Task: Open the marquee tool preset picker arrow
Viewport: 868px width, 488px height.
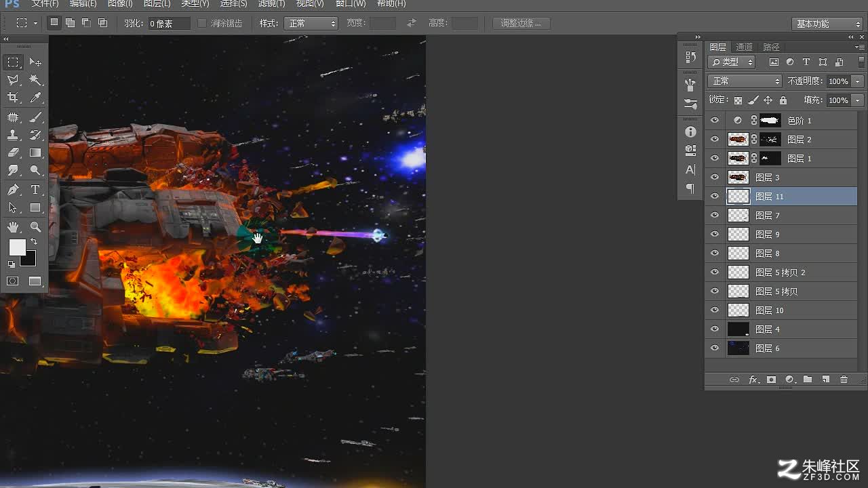Action: tap(35, 24)
